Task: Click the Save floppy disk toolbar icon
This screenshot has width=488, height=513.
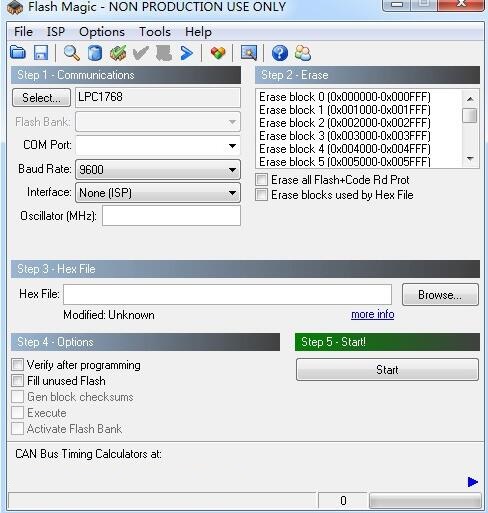Action: click(x=41, y=53)
